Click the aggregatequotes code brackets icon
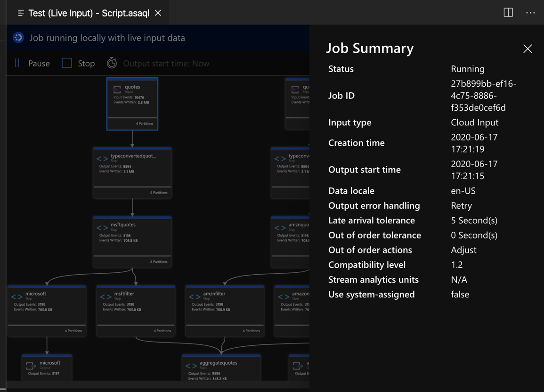The height and width of the screenshot is (392, 544). coord(191,366)
